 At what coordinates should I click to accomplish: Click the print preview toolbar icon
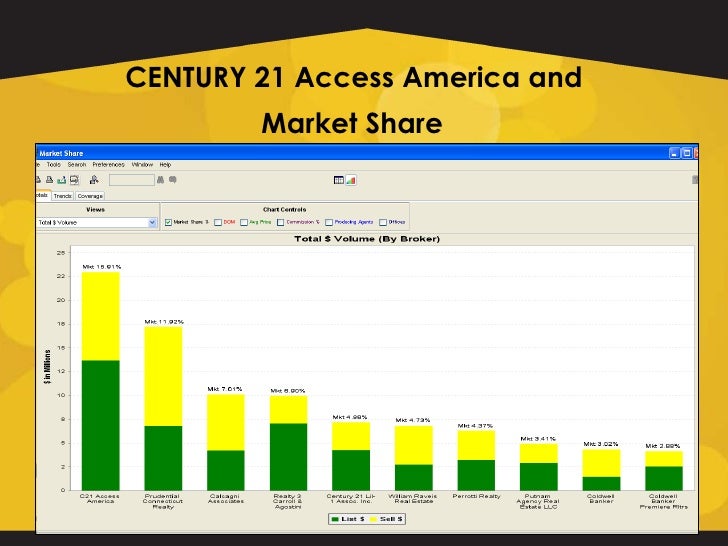(x=74, y=180)
